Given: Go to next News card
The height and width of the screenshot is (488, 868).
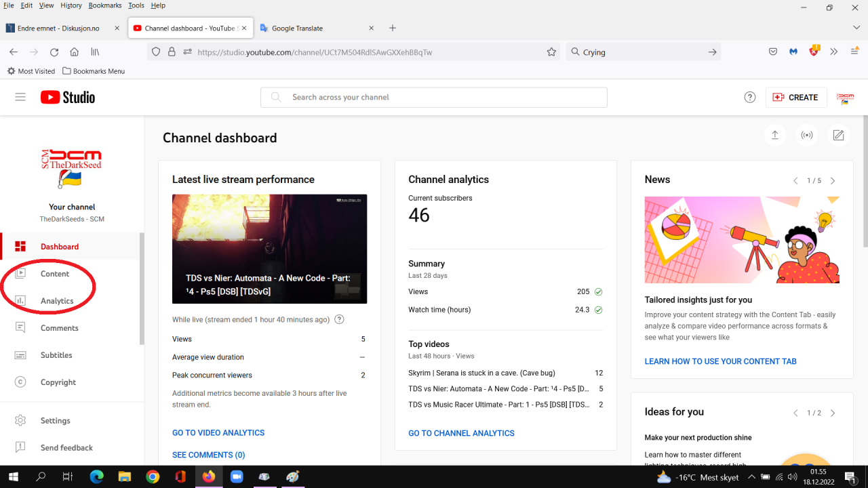Looking at the screenshot, I should point(833,180).
